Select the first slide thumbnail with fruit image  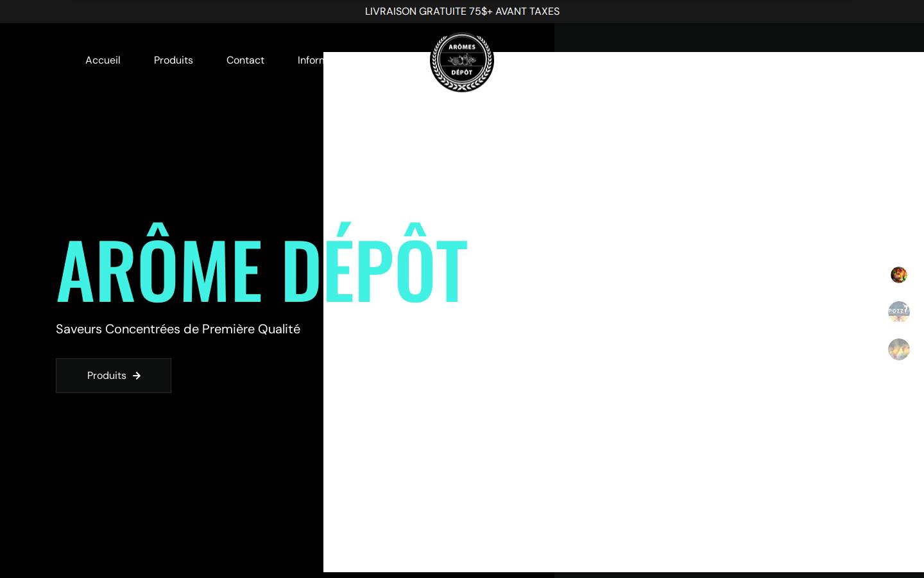[899, 275]
